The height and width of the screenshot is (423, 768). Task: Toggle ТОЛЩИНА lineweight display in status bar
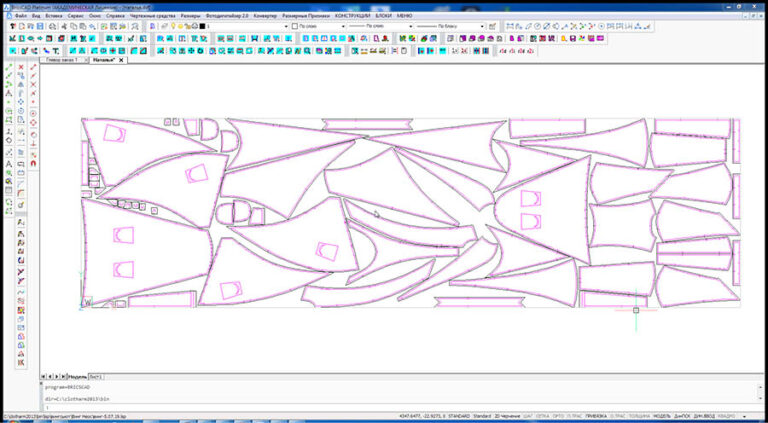639,416
